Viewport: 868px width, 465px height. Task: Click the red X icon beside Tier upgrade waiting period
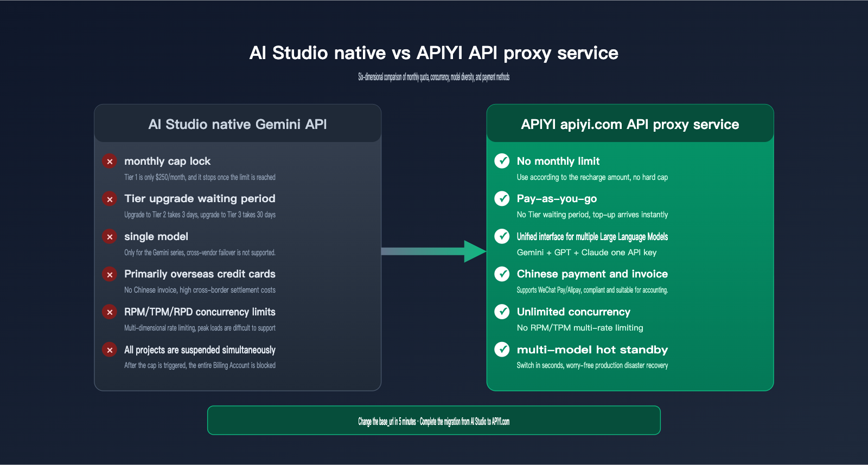coord(110,199)
